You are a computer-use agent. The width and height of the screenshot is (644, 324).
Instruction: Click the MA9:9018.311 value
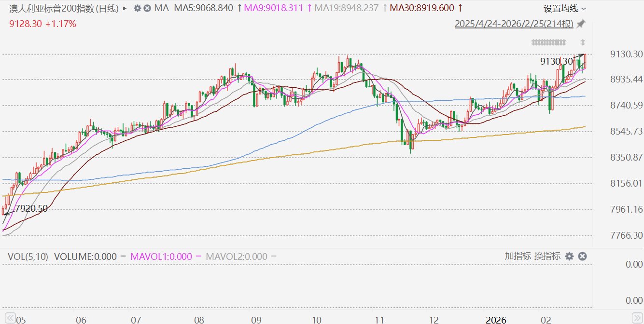click(x=274, y=8)
